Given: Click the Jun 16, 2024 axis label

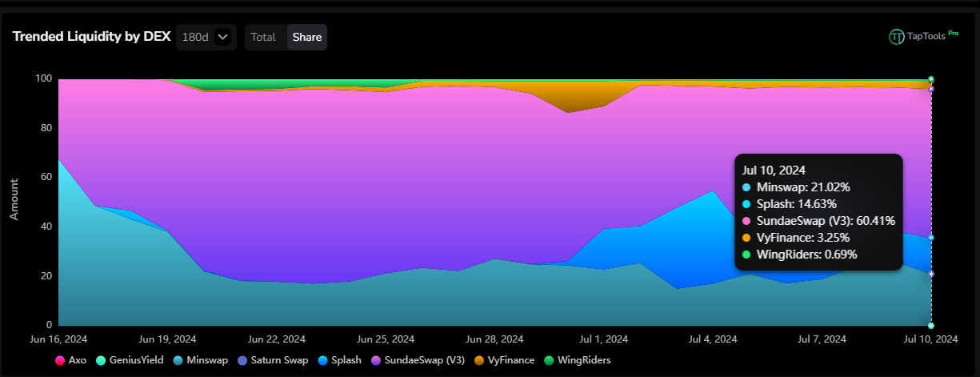Looking at the screenshot, I should tap(59, 339).
